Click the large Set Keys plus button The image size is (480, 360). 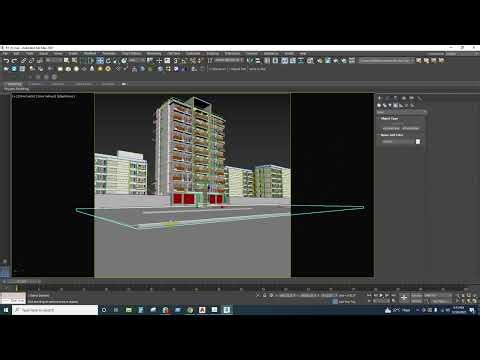404,298
